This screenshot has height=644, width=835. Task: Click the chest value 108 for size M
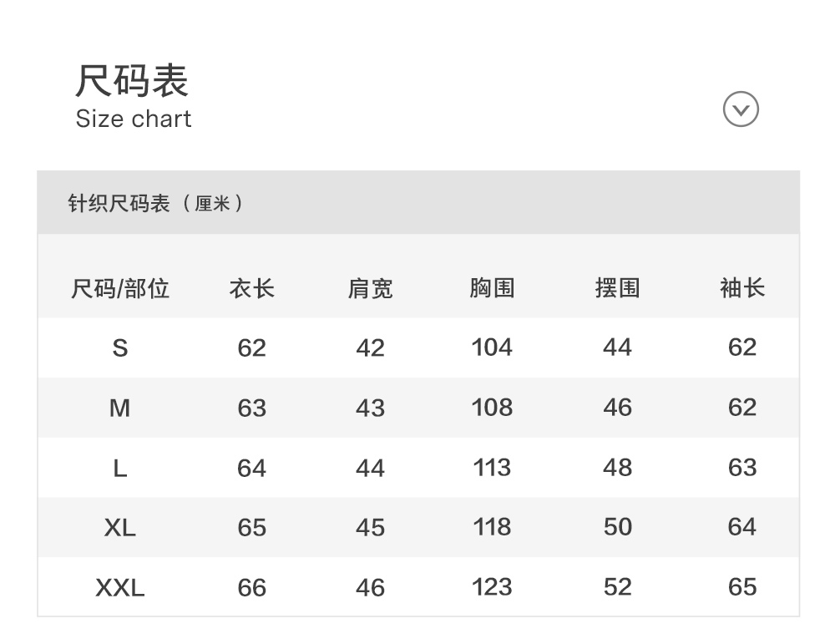click(x=492, y=408)
